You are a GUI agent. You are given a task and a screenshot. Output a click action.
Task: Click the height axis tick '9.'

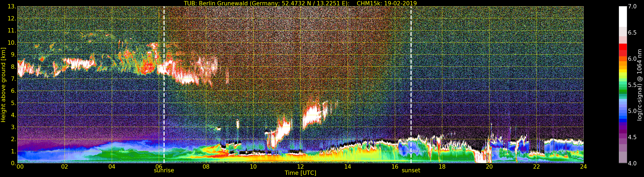click(14, 55)
